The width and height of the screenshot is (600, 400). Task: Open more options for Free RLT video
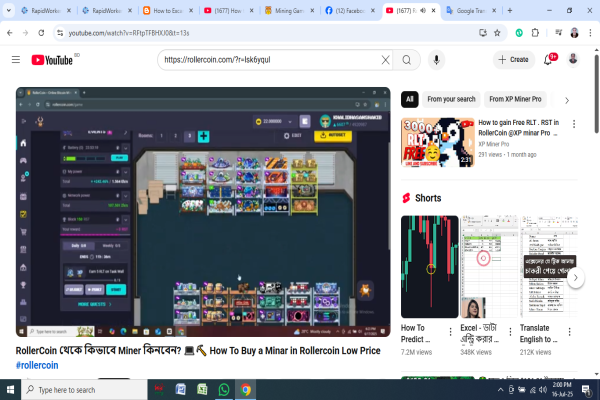point(574,124)
